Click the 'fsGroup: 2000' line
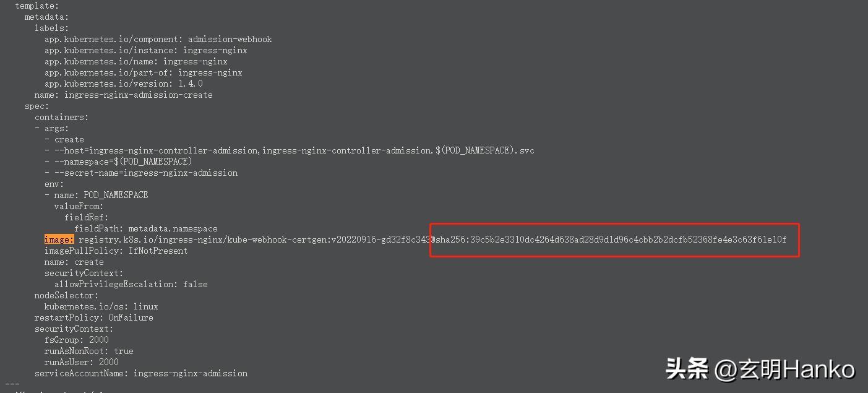The width and height of the screenshot is (868, 393). coord(76,340)
